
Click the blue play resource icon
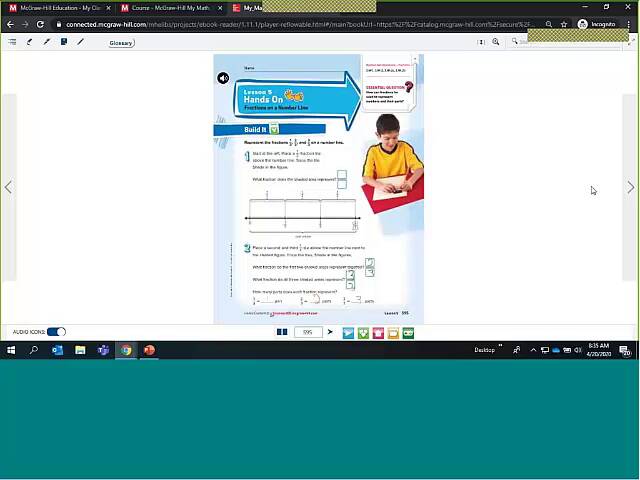(348, 333)
